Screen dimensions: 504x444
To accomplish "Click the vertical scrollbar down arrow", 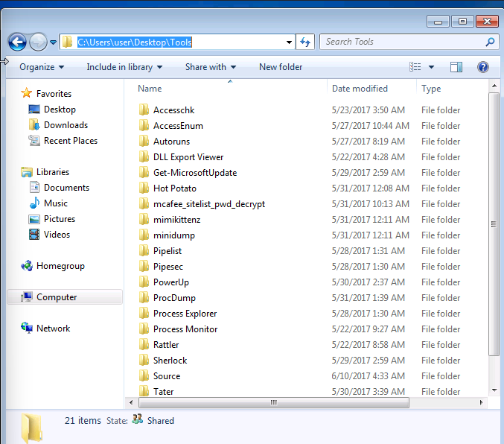I will tap(494, 390).
